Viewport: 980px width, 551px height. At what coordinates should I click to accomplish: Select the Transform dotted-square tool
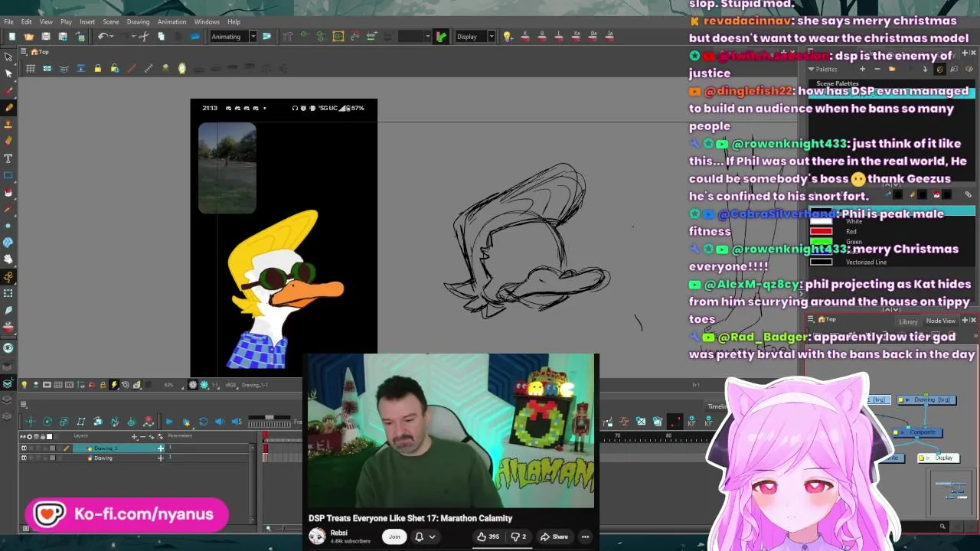click(x=8, y=293)
